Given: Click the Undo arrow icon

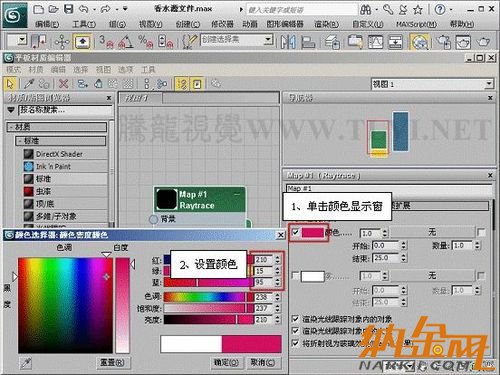Looking at the screenshot, I should point(84,9).
